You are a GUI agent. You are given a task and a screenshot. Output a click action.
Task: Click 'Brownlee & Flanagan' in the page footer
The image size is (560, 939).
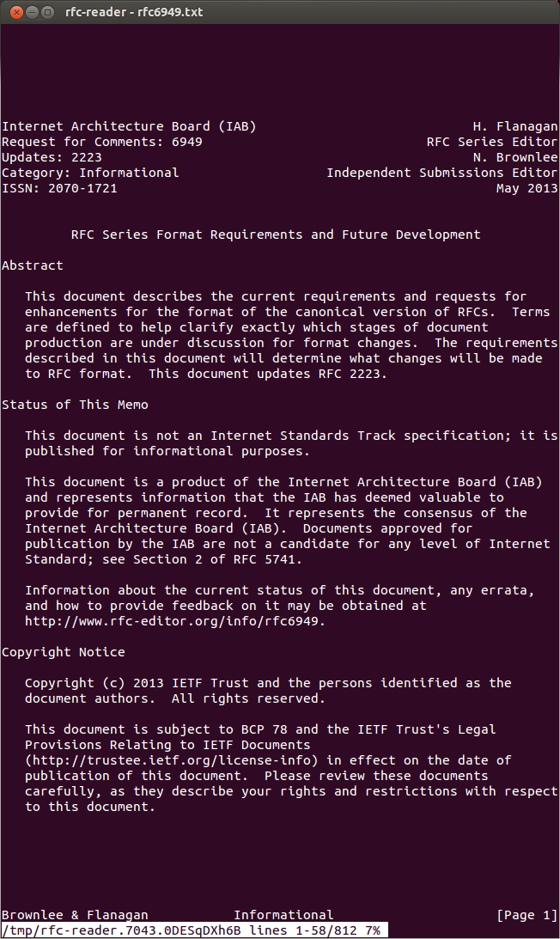(x=75, y=915)
